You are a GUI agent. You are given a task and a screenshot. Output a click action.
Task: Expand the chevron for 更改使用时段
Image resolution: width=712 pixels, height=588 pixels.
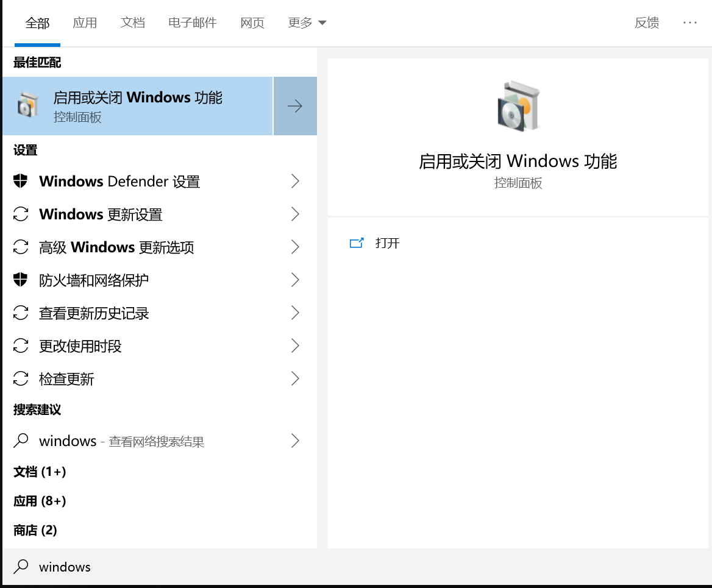point(295,345)
